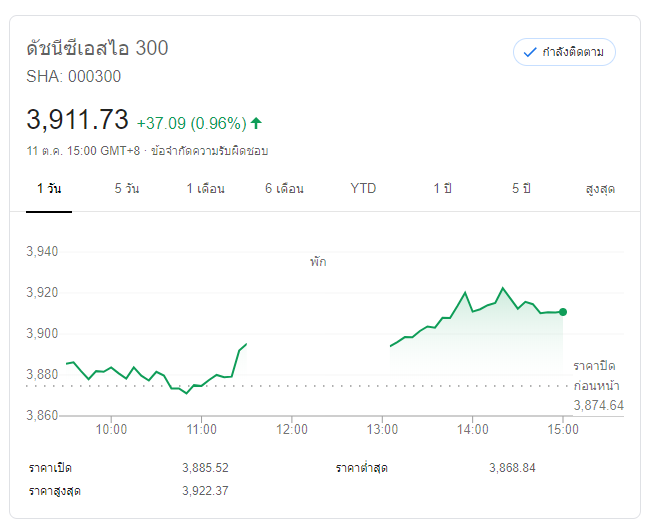
Task: Select the YTD tab
Action: 363,188
